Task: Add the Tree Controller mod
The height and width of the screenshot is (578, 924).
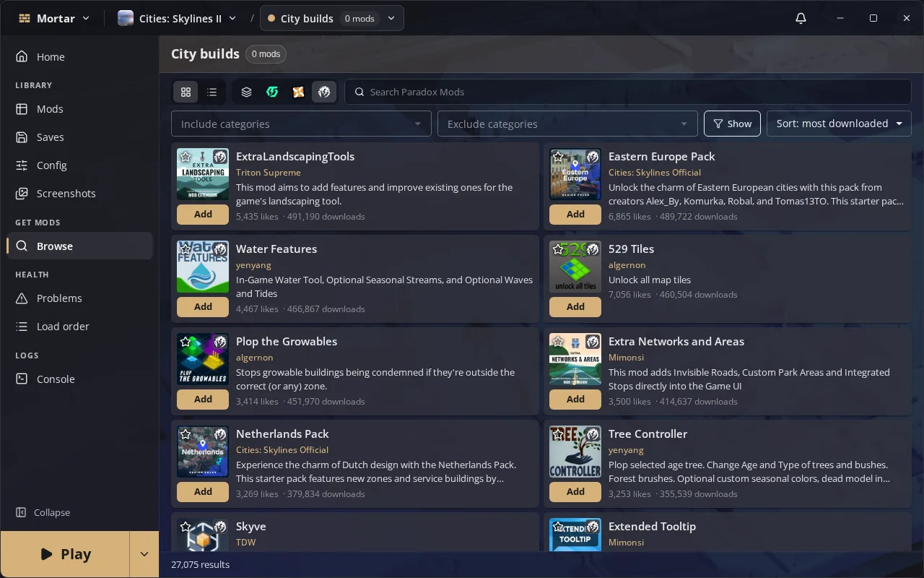Action: point(575,491)
